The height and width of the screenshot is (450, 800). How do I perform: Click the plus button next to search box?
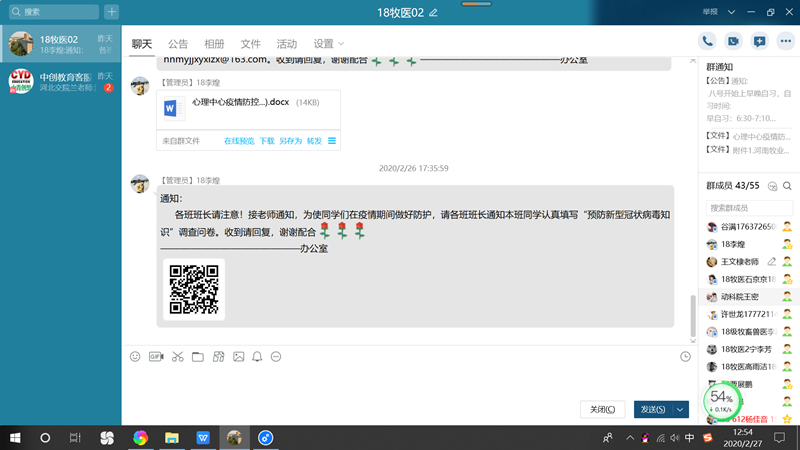click(x=111, y=12)
